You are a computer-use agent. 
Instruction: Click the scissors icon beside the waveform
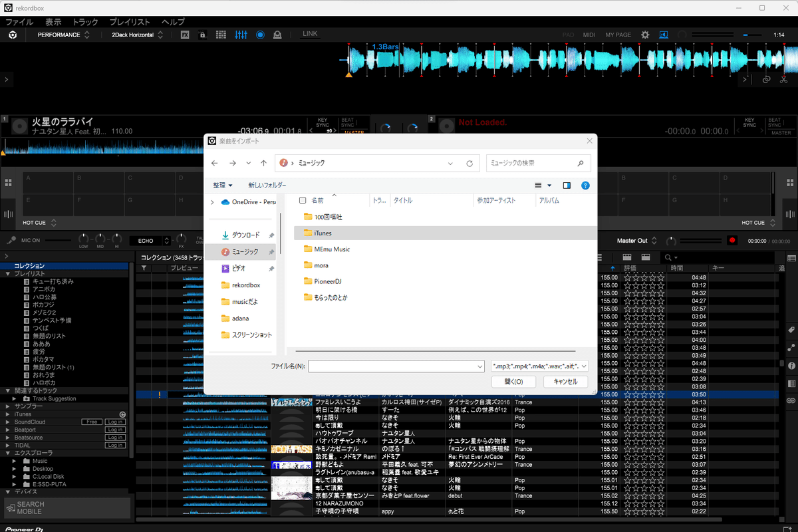click(x=783, y=79)
